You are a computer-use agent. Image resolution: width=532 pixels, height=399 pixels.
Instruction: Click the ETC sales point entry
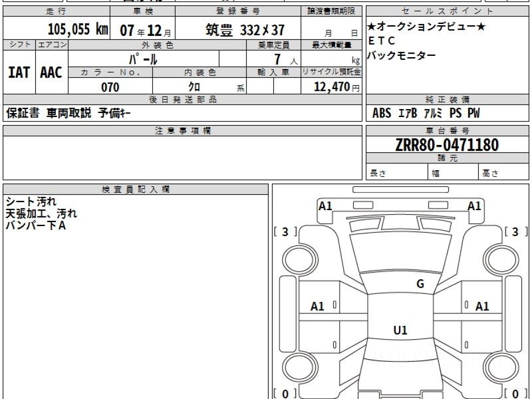(382, 41)
